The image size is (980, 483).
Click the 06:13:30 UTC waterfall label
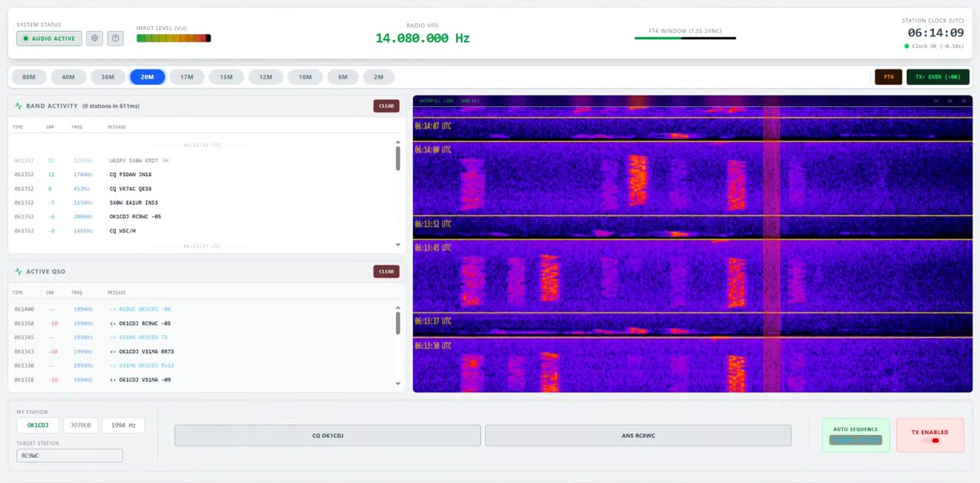click(x=434, y=346)
